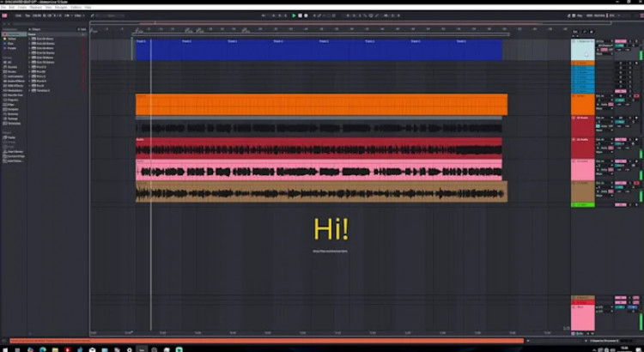The height and width of the screenshot is (352, 644).
Task: Unfold the first light-blue track header
Action: [575, 41]
